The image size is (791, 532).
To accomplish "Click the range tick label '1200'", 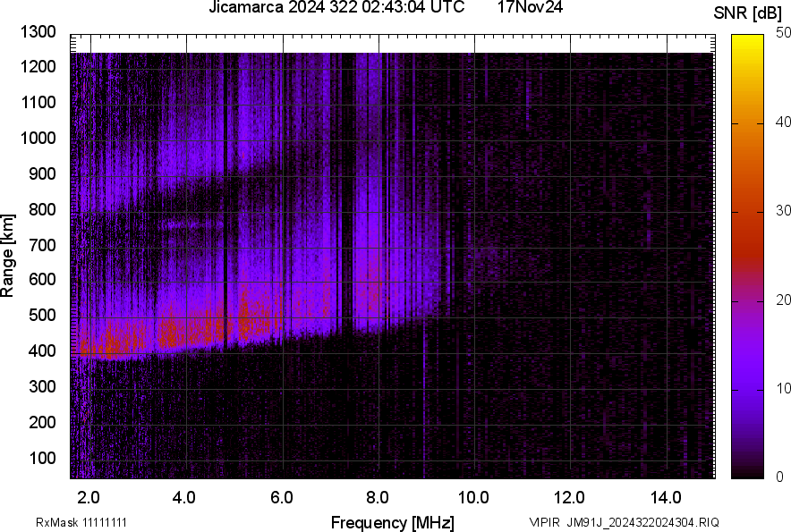I will [x=38, y=66].
